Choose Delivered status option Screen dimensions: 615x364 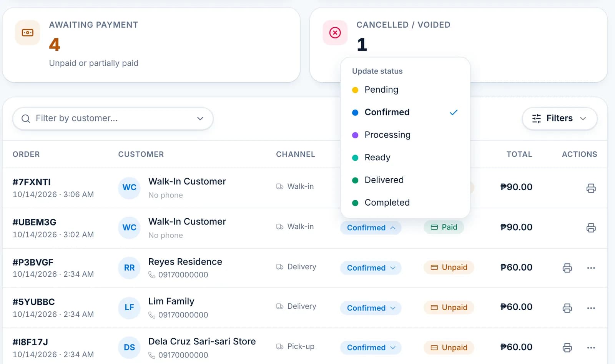point(405,180)
